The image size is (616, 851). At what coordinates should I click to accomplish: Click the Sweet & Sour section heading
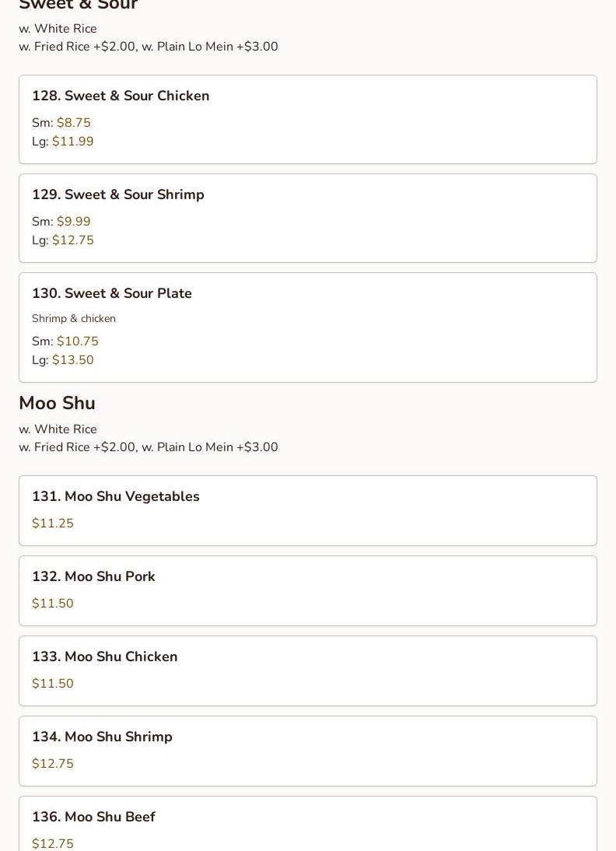pyautogui.click(x=78, y=6)
